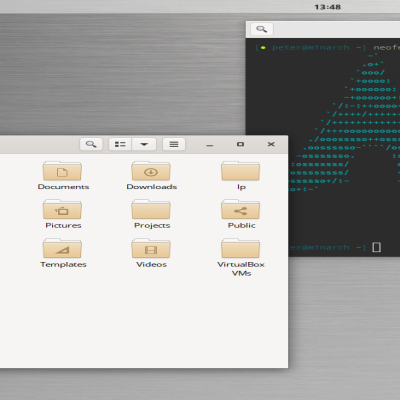This screenshot has width=400, height=400.
Task: Select the 'Downloads' label text
Action: click(152, 187)
